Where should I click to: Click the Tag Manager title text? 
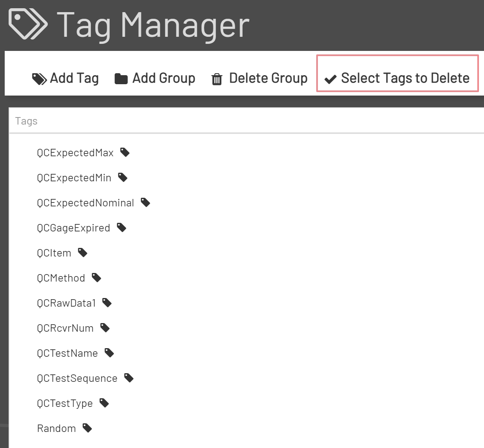[154, 24]
